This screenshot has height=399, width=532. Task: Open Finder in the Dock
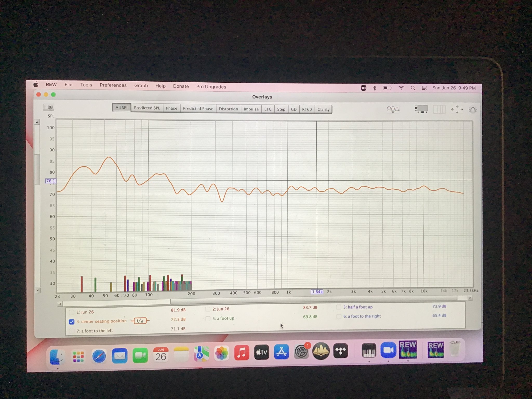57,356
